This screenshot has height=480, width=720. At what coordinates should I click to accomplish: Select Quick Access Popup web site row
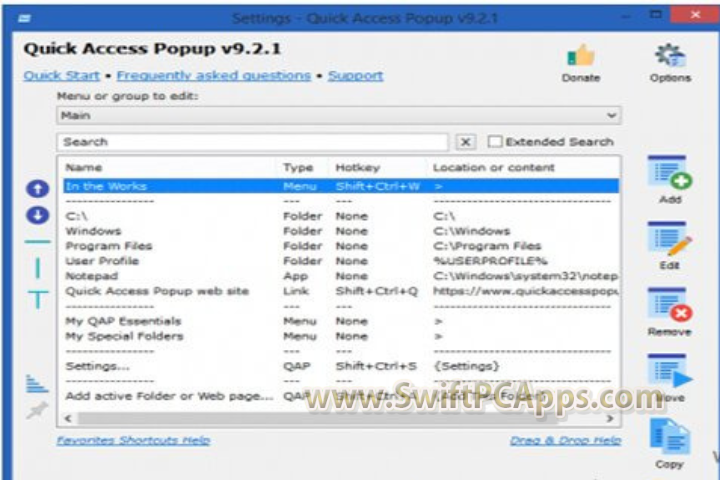(341, 291)
